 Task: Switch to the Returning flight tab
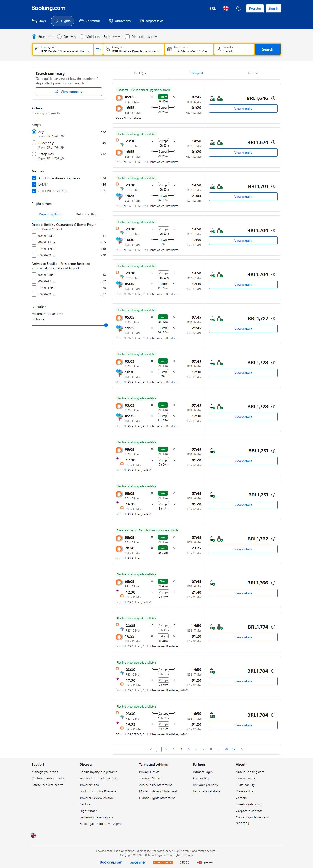(87, 214)
